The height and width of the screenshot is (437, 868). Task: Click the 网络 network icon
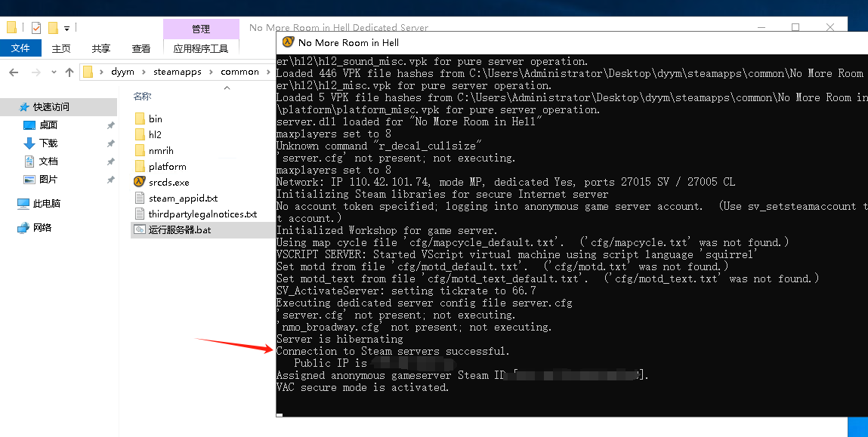pos(23,227)
